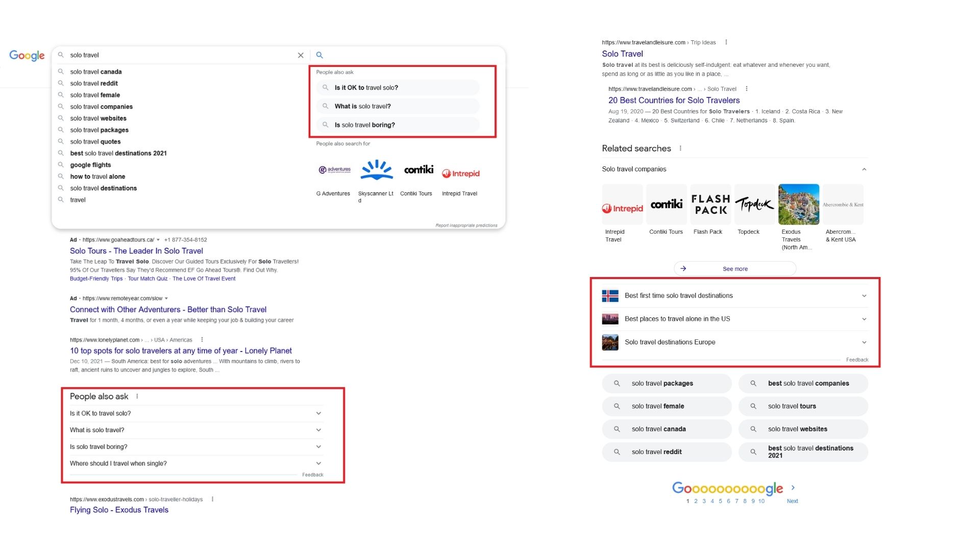Select the 'solo travel reddit' autocomplete suggestion
Image resolution: width=980 pixels, height=551 pixels.
click(94, 84)
